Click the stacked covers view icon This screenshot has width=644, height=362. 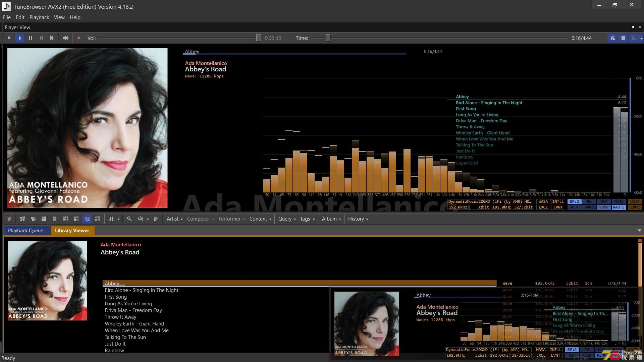point(33,219)
